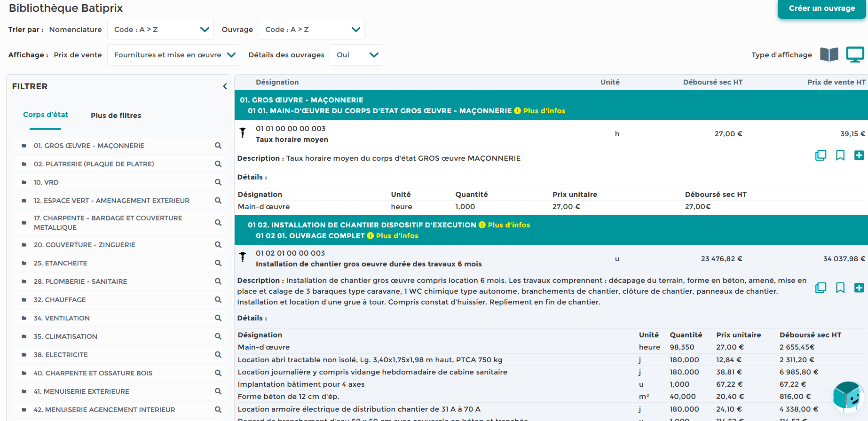The width and height of the screenshot is (868, 421).
Task: Add the Taux horaire moyen ouvrage with plus
Action: (859, 156)
